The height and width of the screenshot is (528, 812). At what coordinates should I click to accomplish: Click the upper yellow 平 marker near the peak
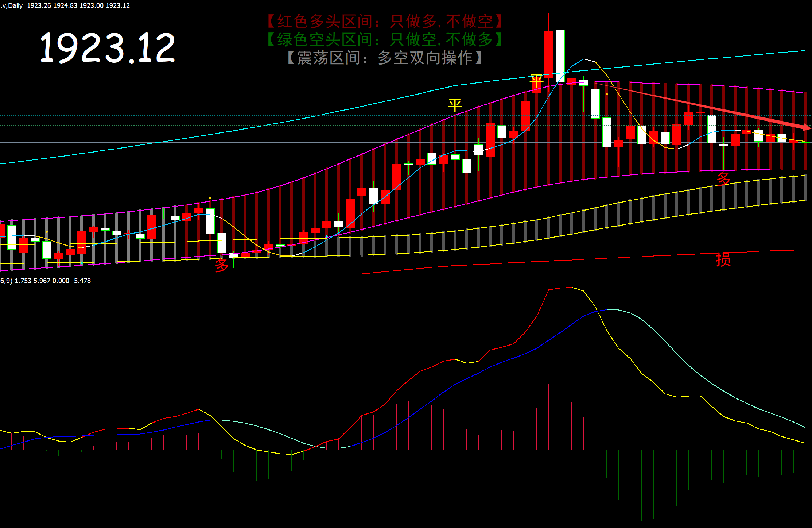pyautogui.click(x=537, y=81)
